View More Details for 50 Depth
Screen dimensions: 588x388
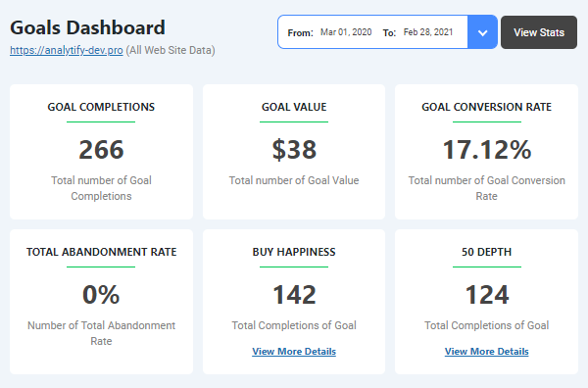[487, 352]
